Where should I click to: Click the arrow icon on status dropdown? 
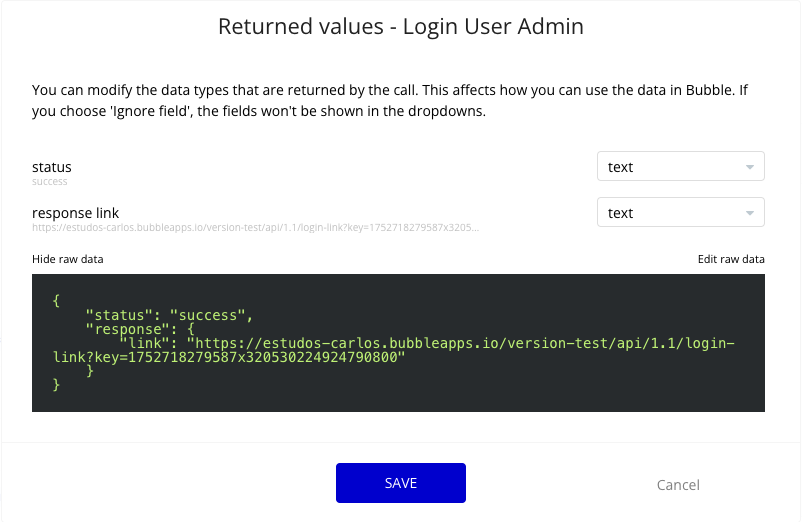[749, 167]
